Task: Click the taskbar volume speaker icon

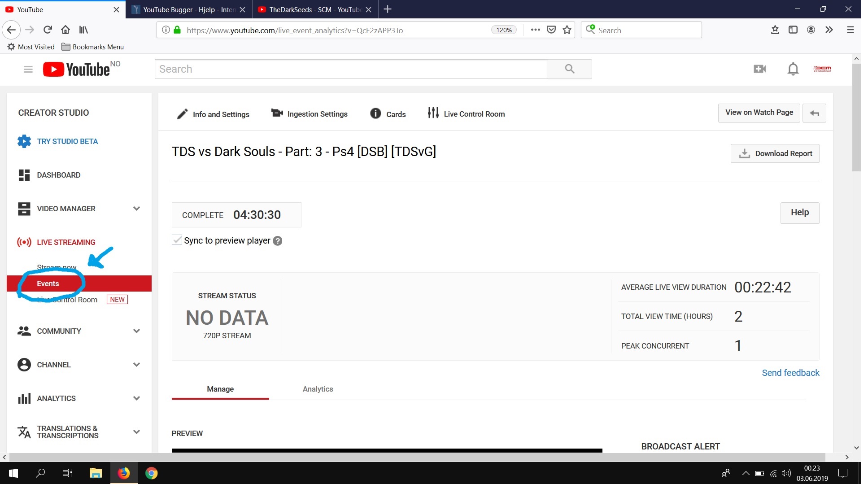Action: tap(786, 473)
